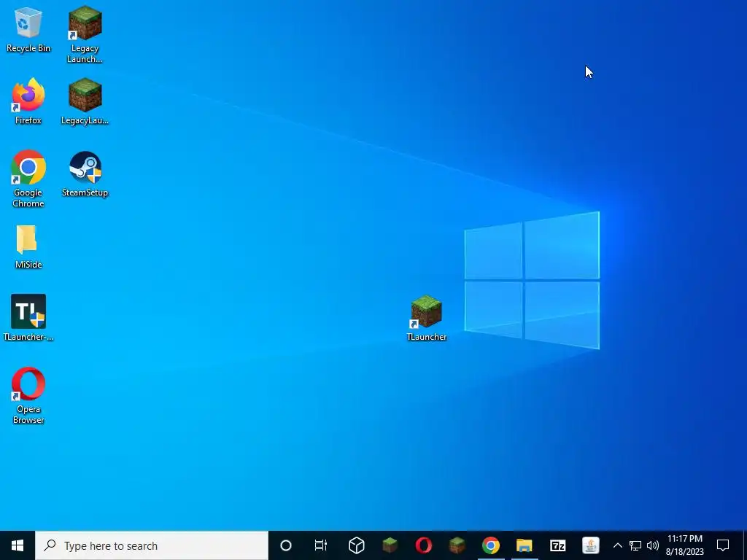
Task: Open the Action Center notifications icon
Action: coord(723,545)
